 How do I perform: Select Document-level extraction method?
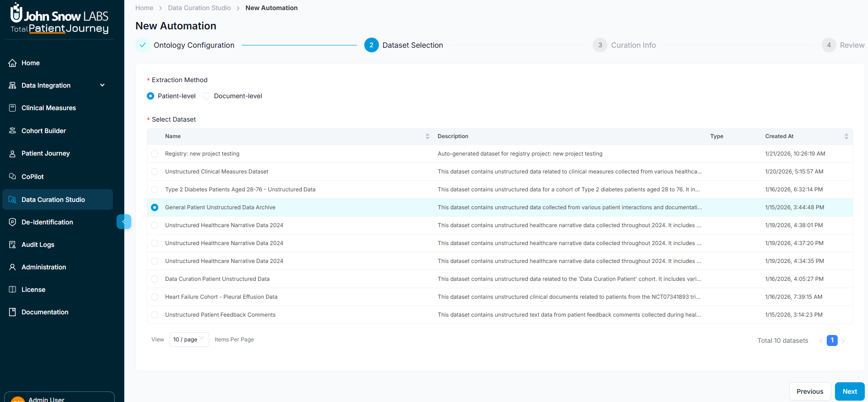206,96
